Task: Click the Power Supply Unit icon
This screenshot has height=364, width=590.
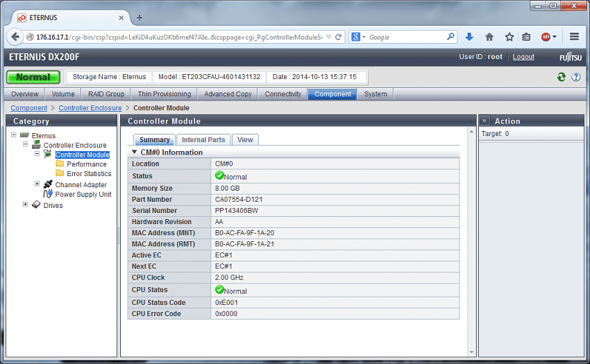Action: tap(48, 193)
